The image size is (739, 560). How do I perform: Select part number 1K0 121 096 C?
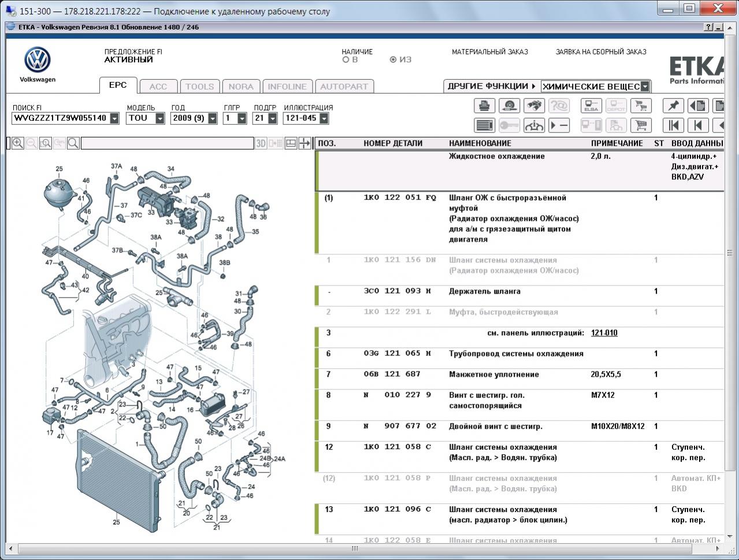398,510
